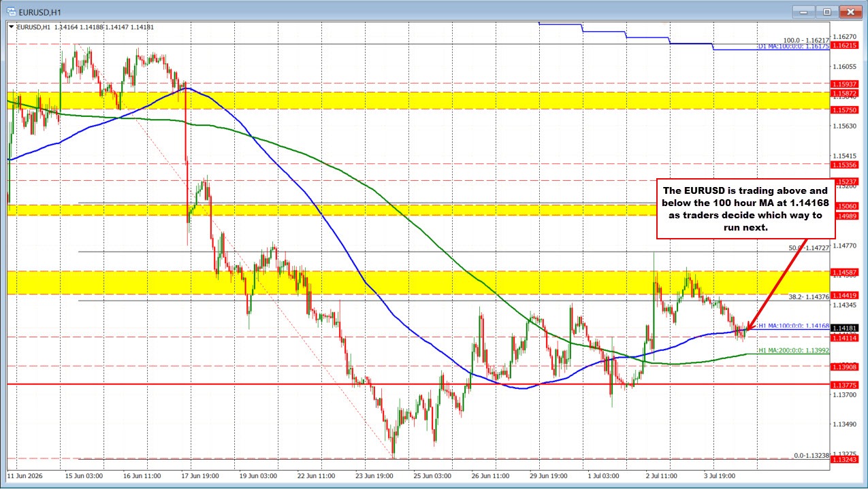Click the red price label 1.15750
Image resolution: width=868 pixels, height=489 pixels.
click(845, 109)
